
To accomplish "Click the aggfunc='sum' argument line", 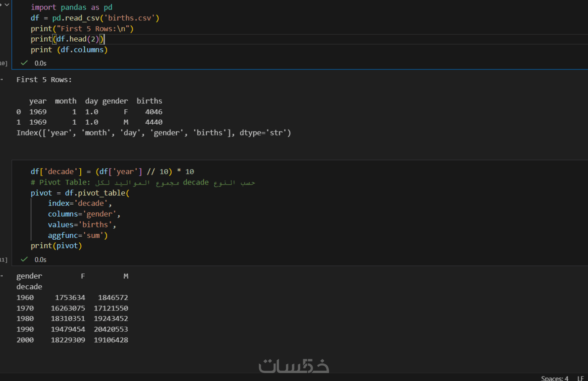I will (x=78, y=235).
